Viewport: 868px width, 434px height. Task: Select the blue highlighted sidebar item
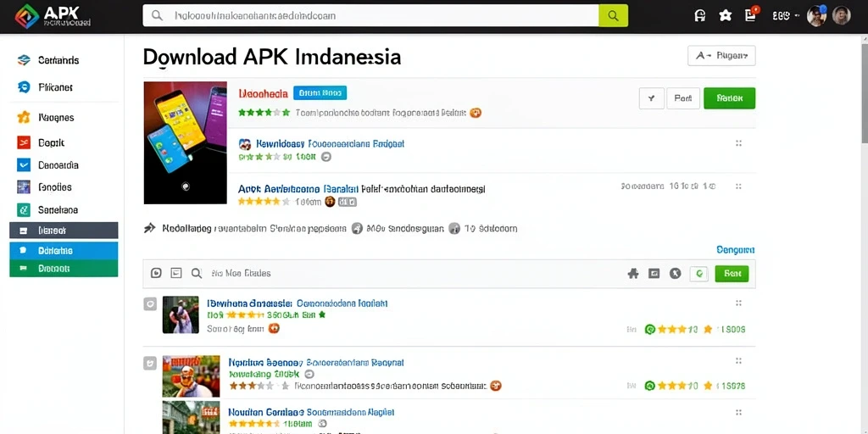coord(64,251)
